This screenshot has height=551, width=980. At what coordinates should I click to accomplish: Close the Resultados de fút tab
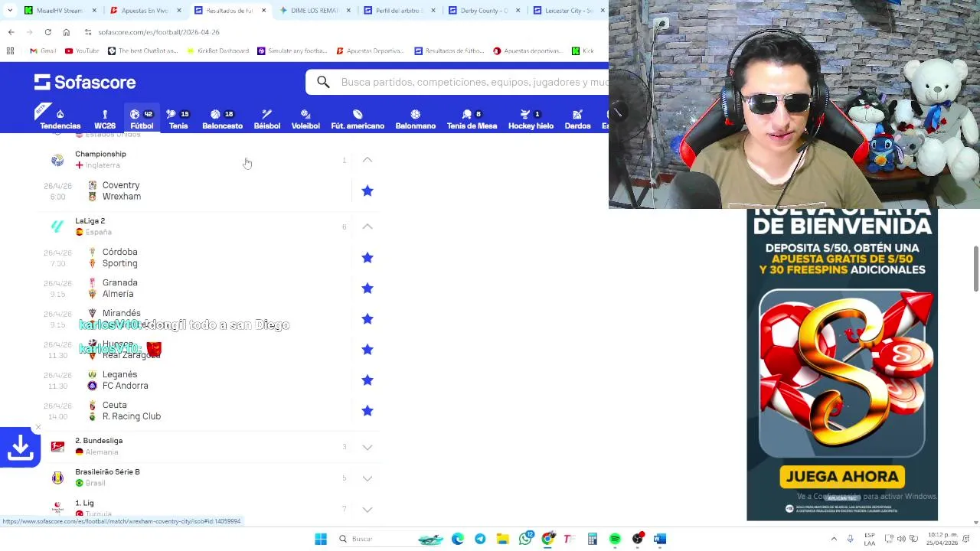(263, 11)
